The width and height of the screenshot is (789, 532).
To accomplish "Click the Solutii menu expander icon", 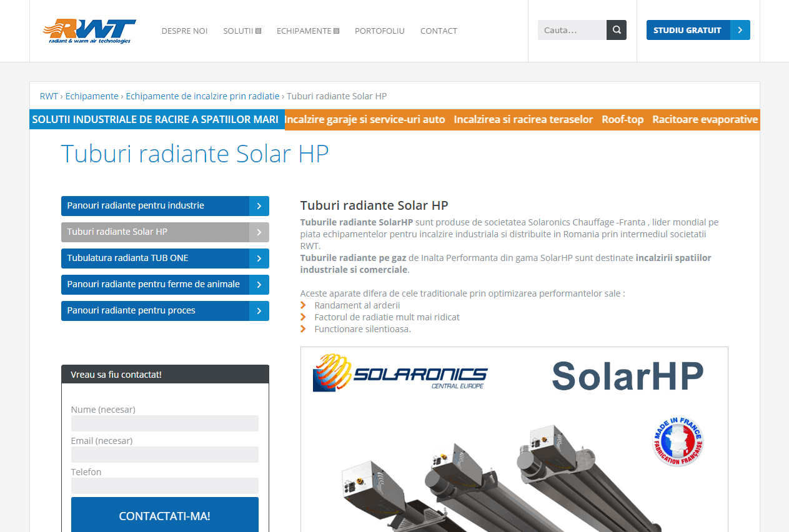I will click(x=259, y=31).
